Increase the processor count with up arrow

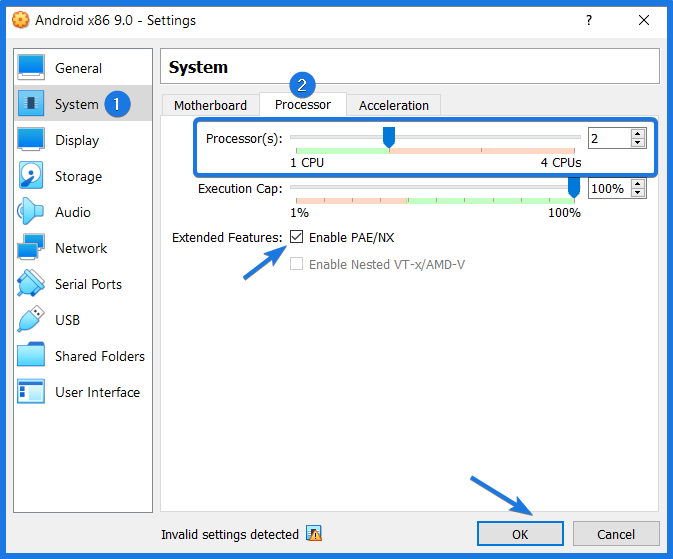coord(638,134)
